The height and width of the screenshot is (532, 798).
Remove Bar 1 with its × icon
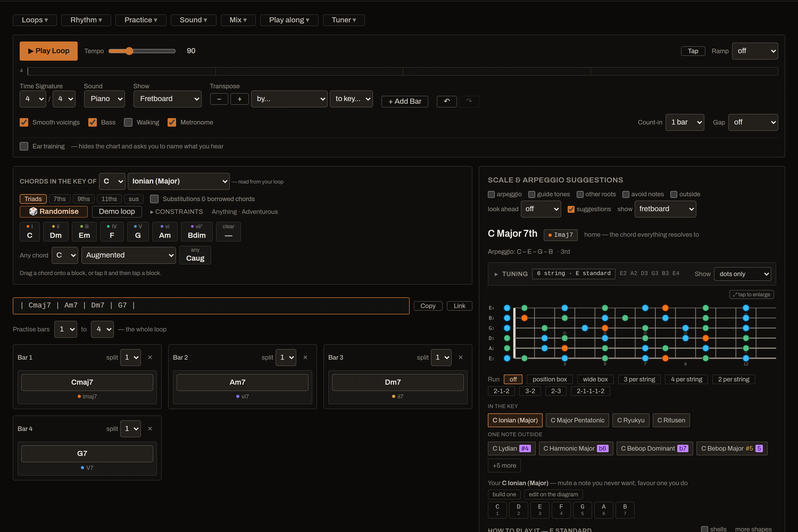point(150,357)
